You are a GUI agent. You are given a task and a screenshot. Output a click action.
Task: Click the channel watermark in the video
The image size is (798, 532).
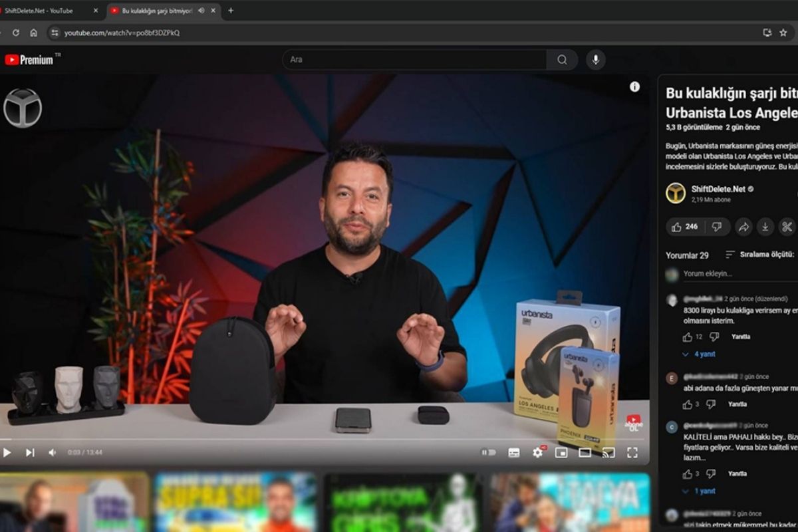(23, 108)
